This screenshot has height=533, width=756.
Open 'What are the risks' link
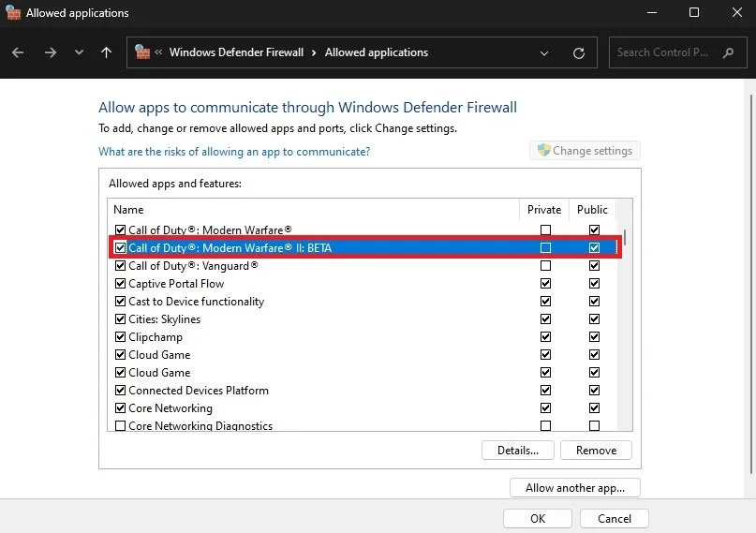tap(234, 152)
